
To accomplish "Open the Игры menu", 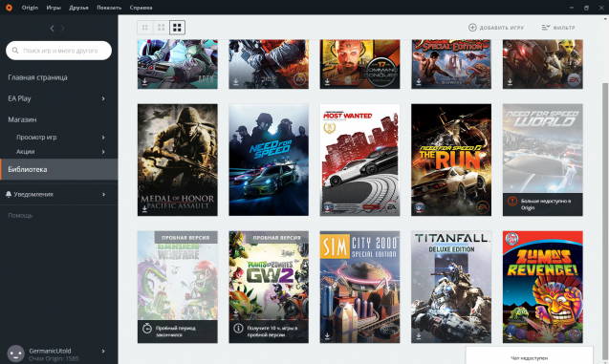I will point(54,8).
